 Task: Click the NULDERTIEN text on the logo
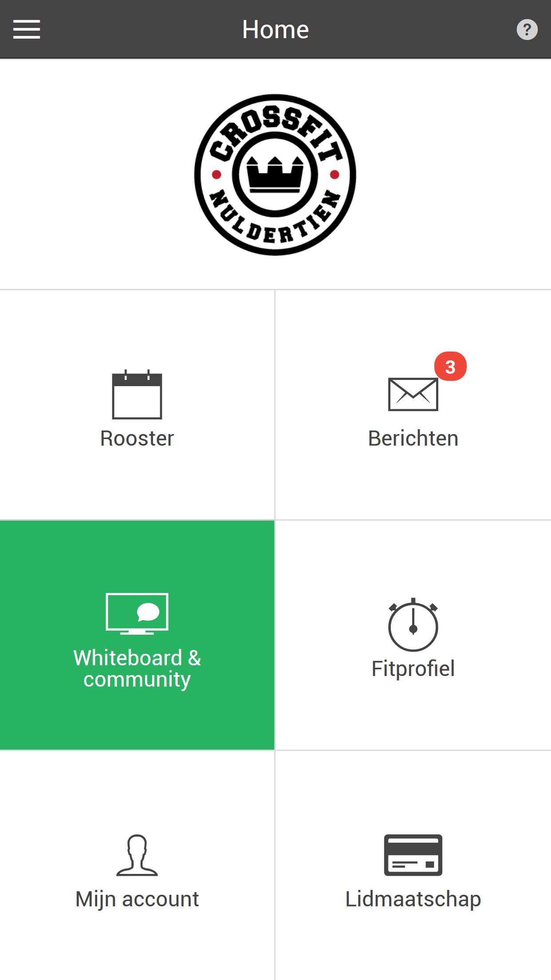pos(275,217)
